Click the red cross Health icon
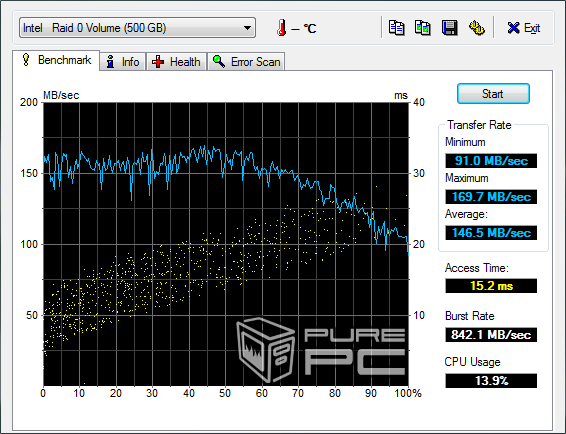This screenshot has width=566, height=434. pyautogui.click(x=158, y=62)
